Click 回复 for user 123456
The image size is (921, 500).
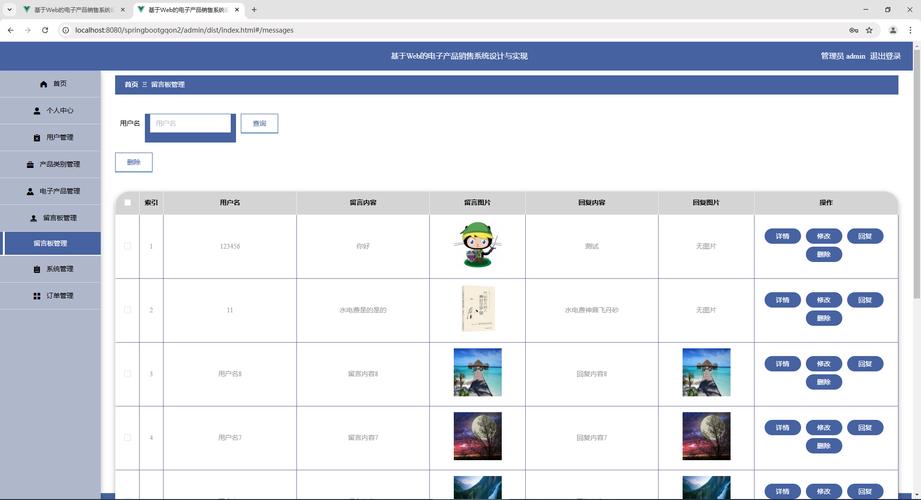point(865,236)
